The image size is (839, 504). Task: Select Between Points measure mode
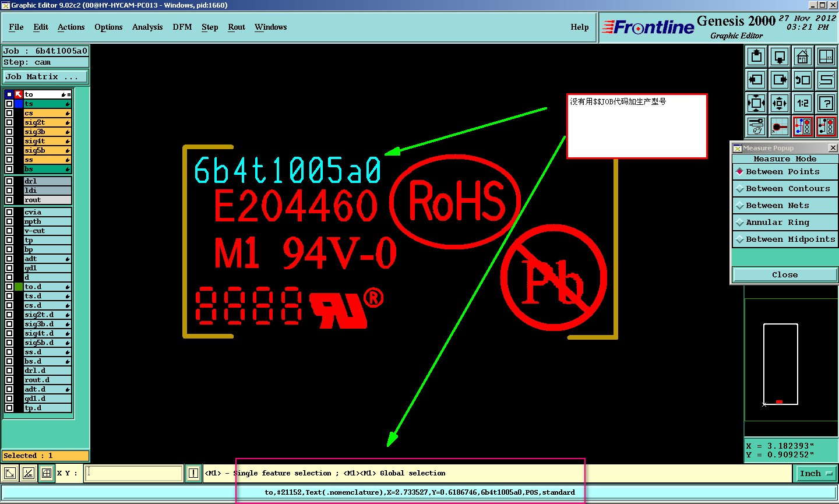785,172
